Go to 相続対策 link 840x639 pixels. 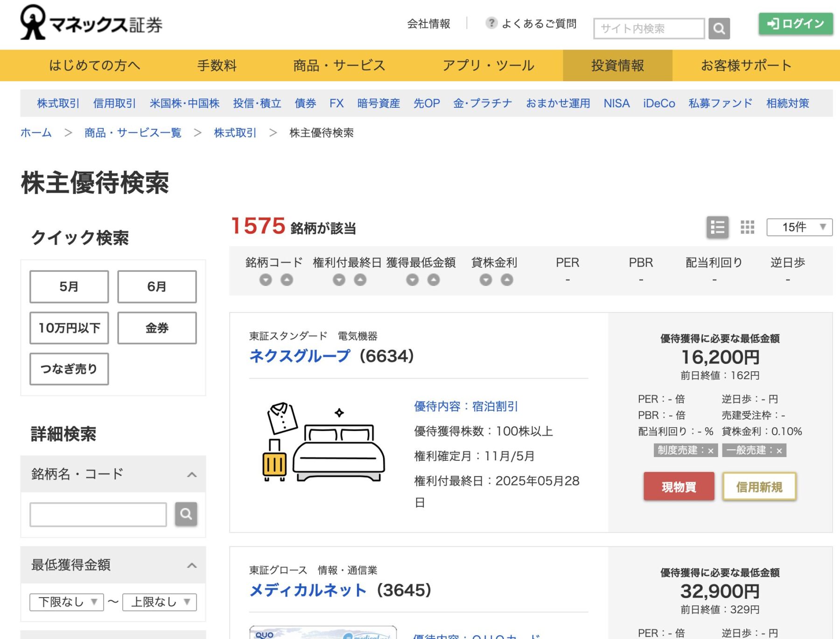[788, 103]
